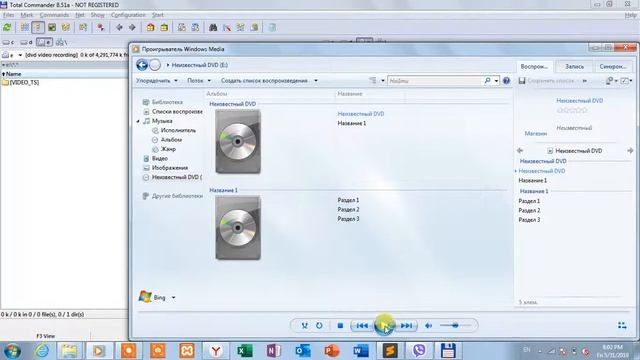Click the Stop button in player controls
The image size is (640, 360).
tap(340, 326)
